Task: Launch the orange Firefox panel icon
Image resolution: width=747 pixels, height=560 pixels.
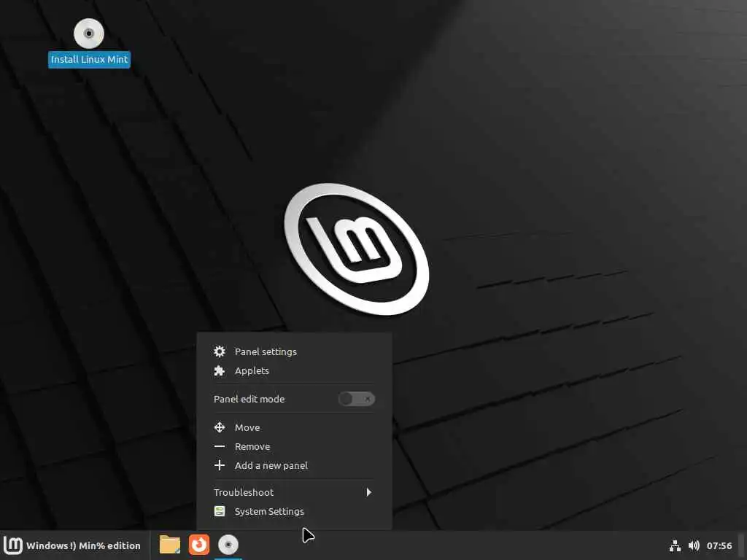Action: (198, 545)
